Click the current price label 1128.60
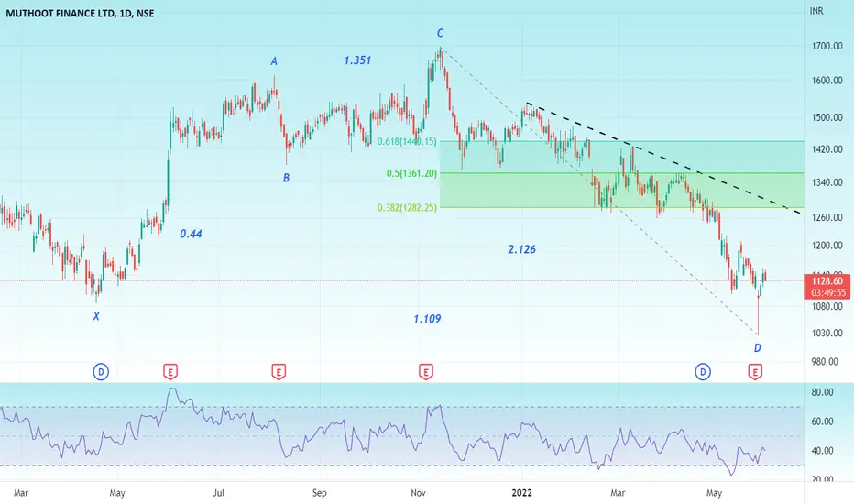Image resolution: width=854 pixels, height=504 pixels. click(827, 281)
